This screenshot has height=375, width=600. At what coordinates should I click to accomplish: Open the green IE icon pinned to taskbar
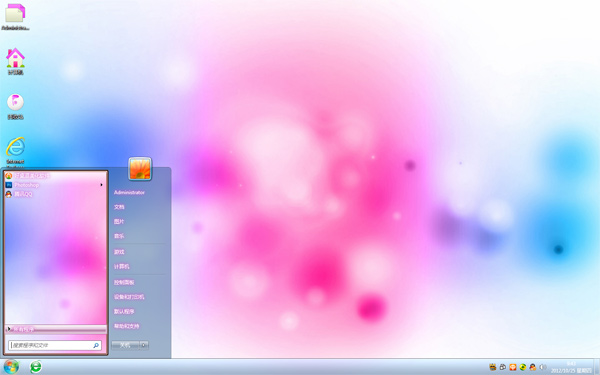coord(36,367)
